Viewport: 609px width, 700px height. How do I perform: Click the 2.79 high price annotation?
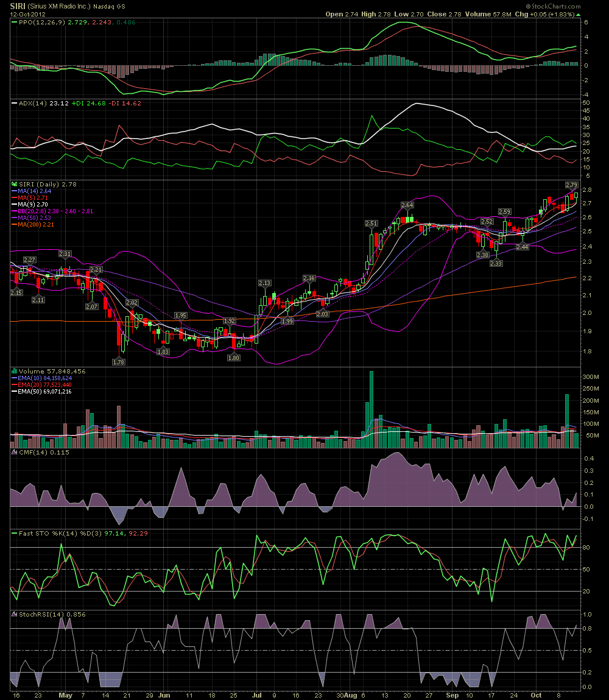coord(571,185)
